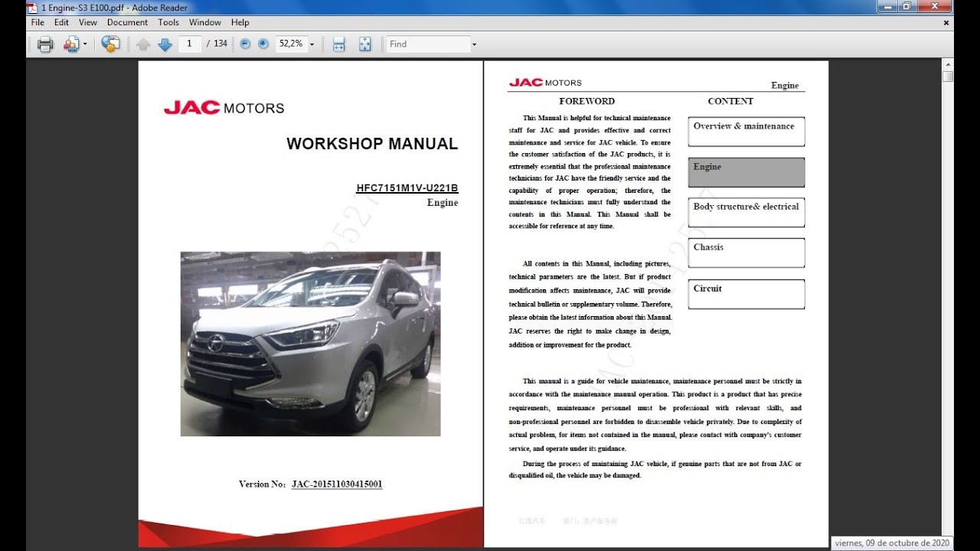980x551 pixels.
Task: Click the Overview & maintenance content box
Action: click(x=746, y=132)
